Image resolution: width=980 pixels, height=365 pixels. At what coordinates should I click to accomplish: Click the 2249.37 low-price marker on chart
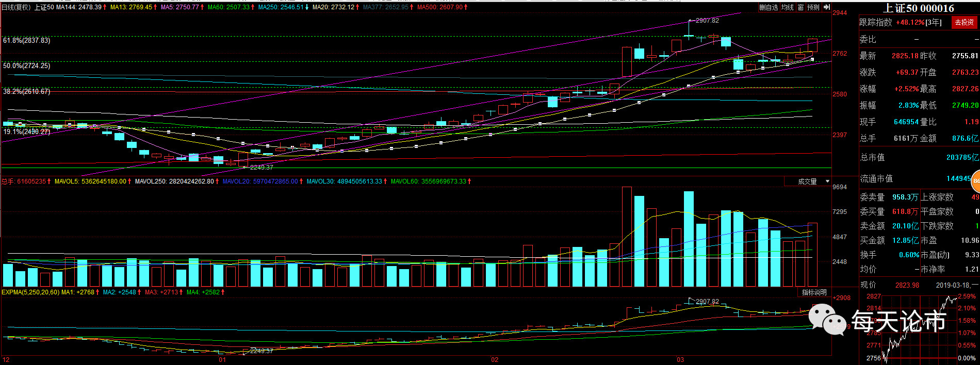(x=261, y=168)
